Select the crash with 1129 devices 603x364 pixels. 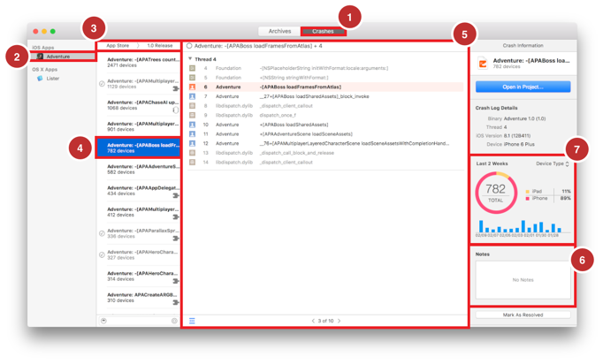click(x=139, y=84)
